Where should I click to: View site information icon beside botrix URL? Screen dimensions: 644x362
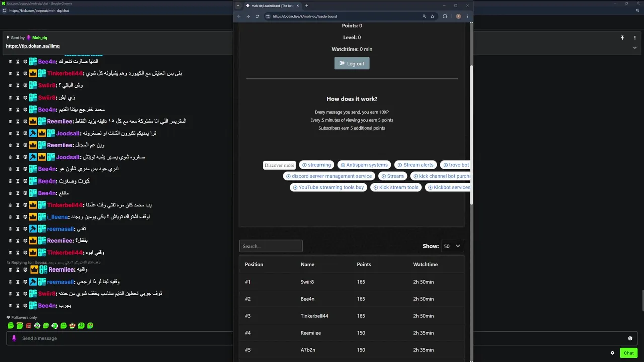(268, 16)
